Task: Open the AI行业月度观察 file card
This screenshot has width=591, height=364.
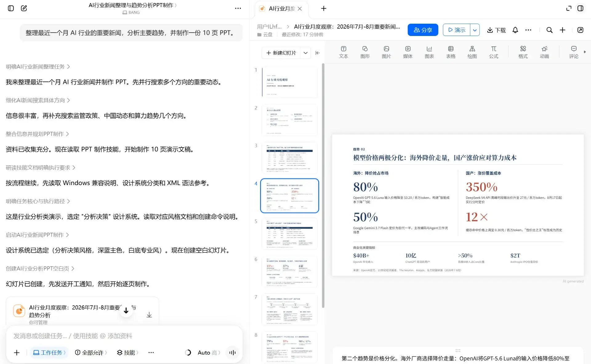Action: (x=82, y=311)
